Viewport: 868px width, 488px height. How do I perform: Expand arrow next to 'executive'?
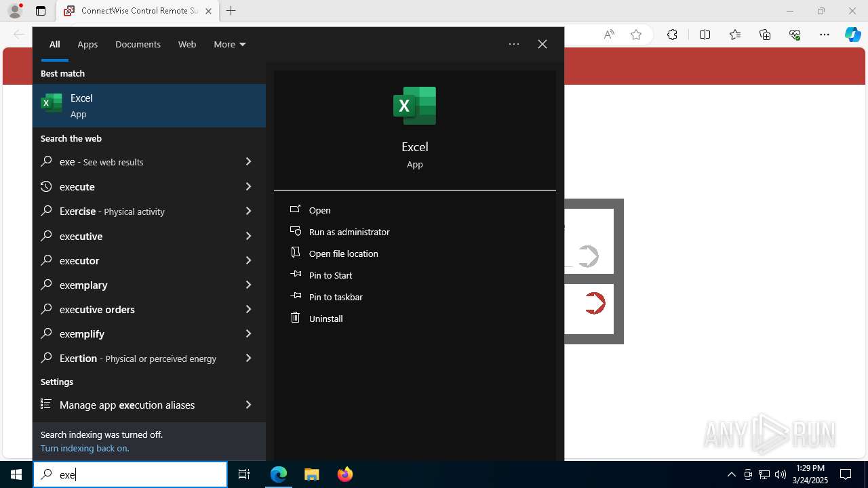click(248, 236)
